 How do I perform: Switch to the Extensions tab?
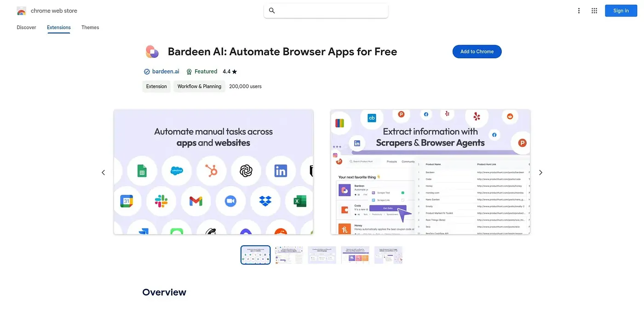(x=59, y=28)
